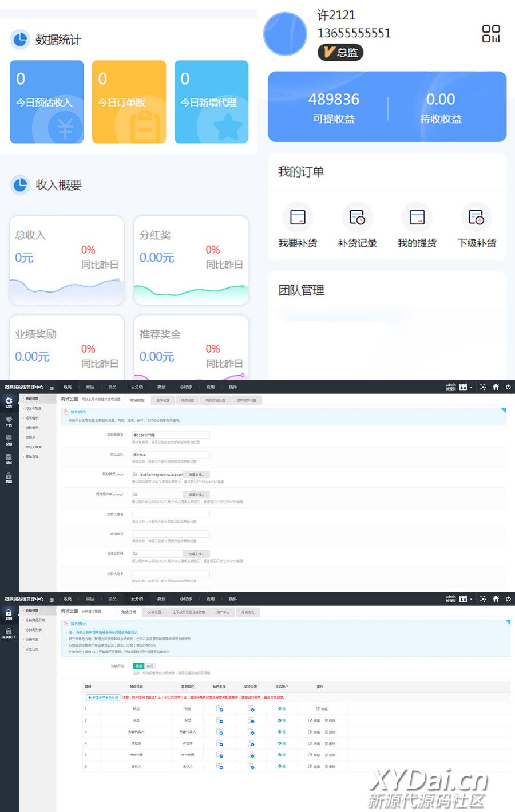Set 分销开关 to 开启

pyautogui.click(x=138, y=666)
